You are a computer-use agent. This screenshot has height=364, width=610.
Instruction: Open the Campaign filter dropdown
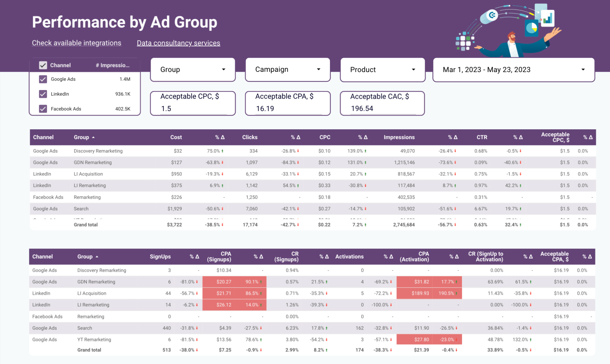tap(287, 69)
